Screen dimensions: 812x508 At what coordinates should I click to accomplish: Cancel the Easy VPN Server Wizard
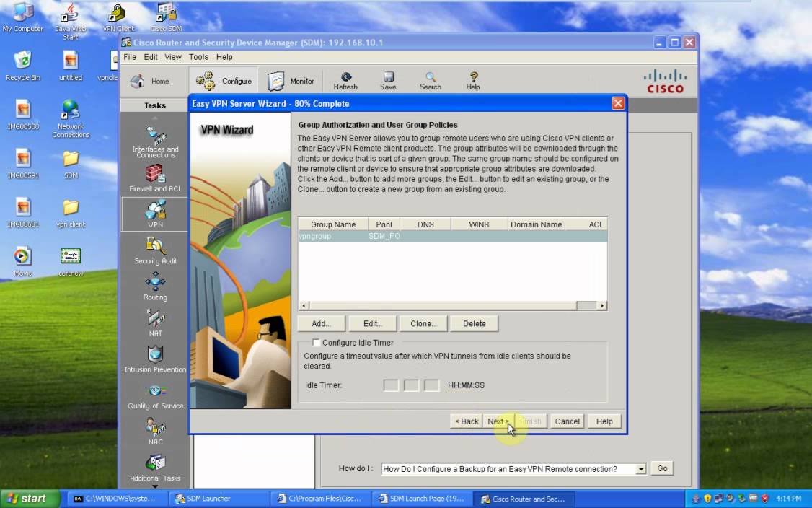567,421
